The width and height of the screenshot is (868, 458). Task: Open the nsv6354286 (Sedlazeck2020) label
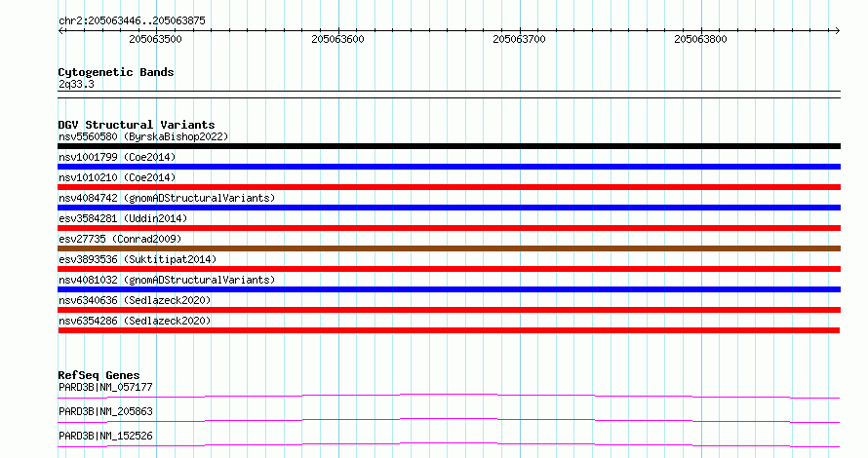pyautogui.click(x=135, y=321)
